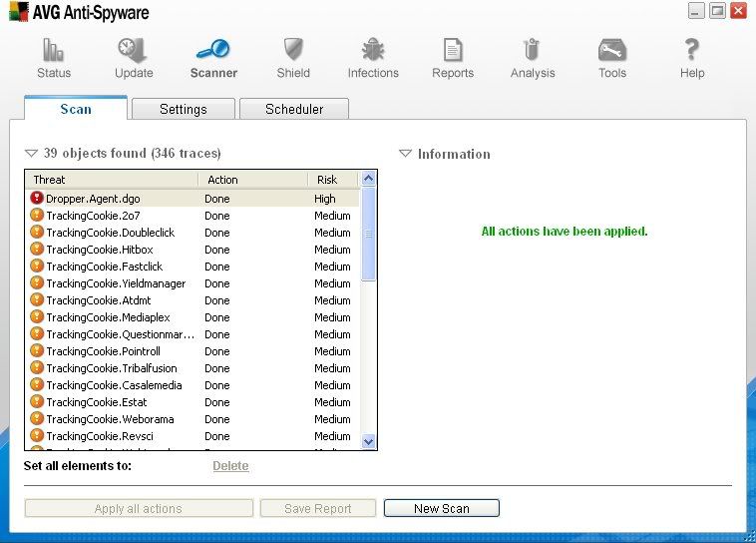This screenshot has width=756, height=543.
Task: Select the Analysis test tube icon
Action: click(x=533, y=51)
